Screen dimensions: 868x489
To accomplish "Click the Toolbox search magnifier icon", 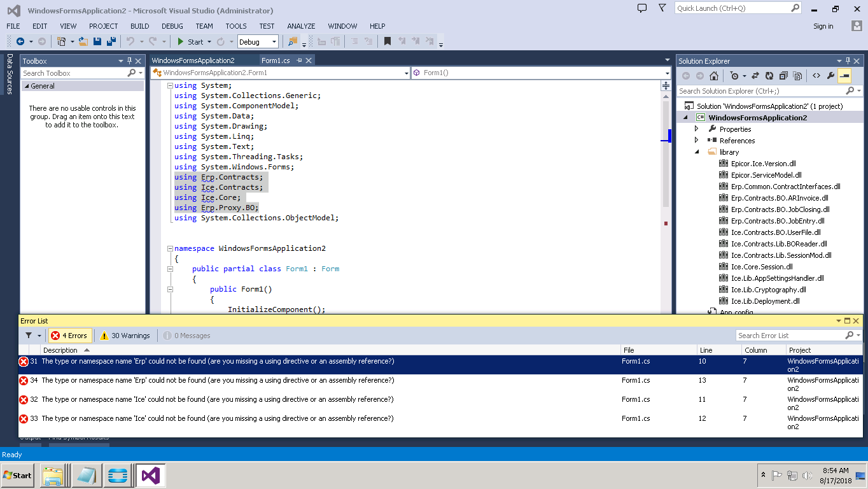I will click(132, 73).
